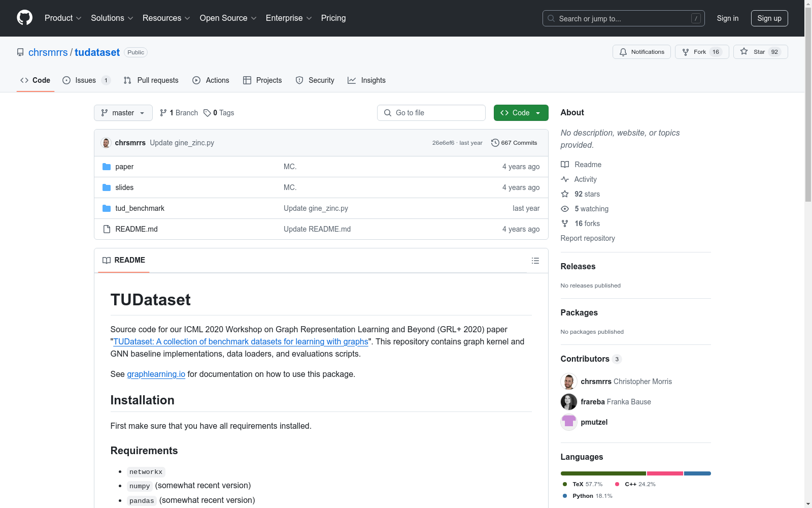Switch to the Security tab

[x=315, y=80]
